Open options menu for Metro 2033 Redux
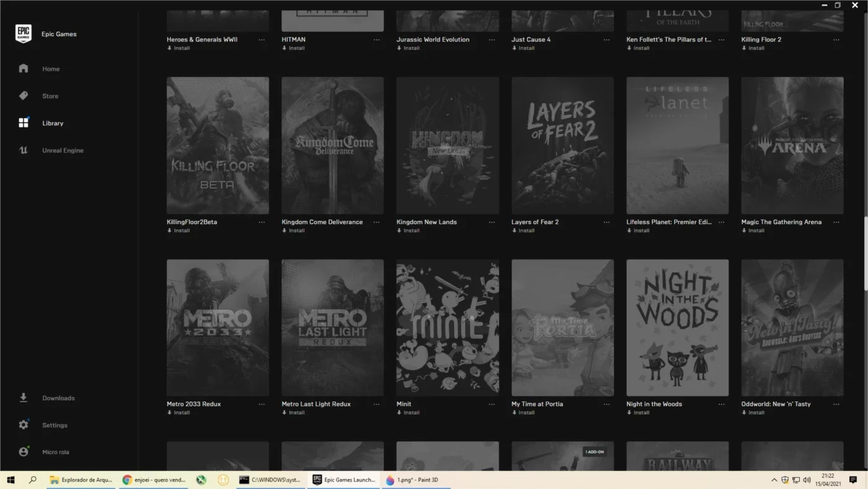This screenshot has height=489, width=868. 262,404
